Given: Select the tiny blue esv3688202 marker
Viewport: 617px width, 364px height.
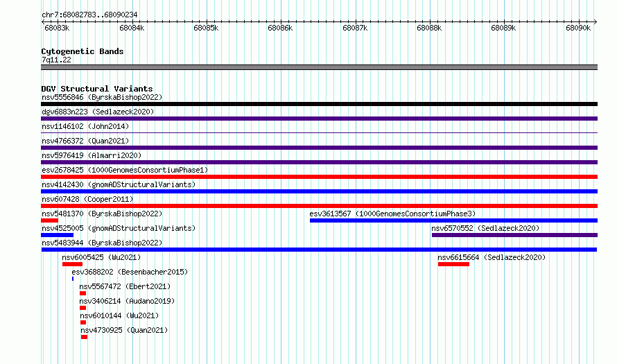Looking at the screenshot, I should point(73,279).
